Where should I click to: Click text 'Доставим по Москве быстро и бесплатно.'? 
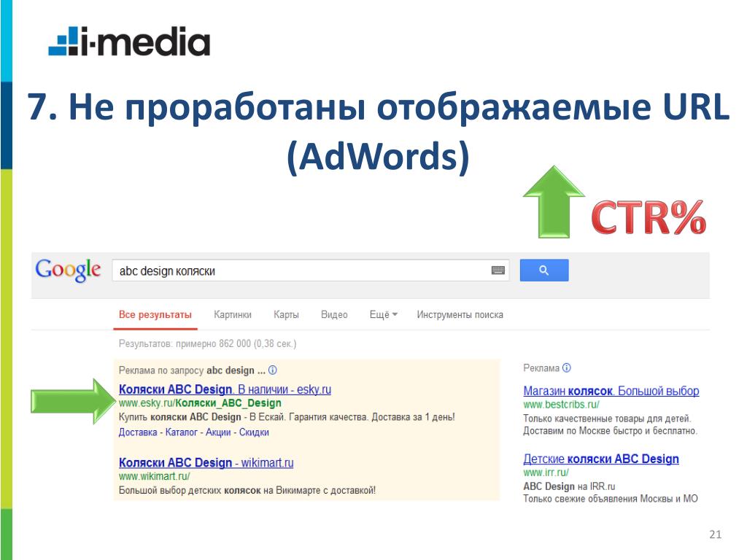click(x=611, y=431)
